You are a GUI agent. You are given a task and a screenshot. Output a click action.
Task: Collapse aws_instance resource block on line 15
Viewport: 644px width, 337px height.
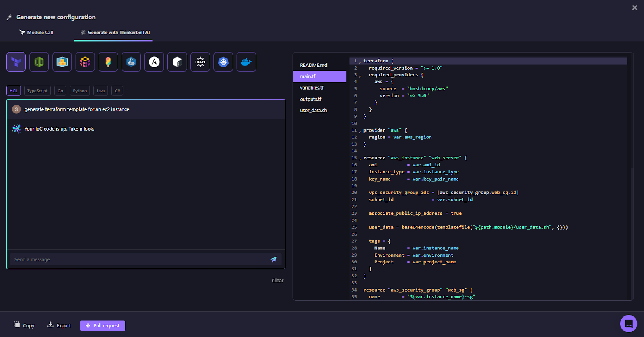(360, 159)
